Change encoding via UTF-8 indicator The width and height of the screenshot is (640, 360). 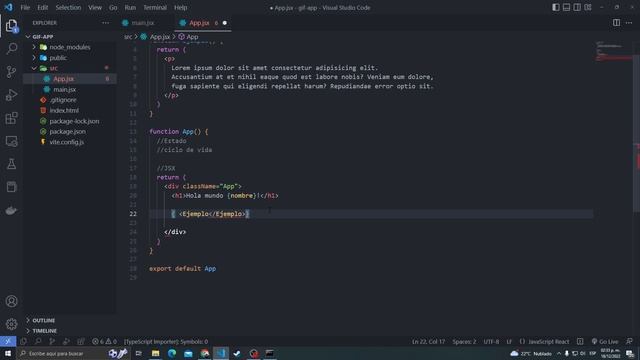[491, 341]
